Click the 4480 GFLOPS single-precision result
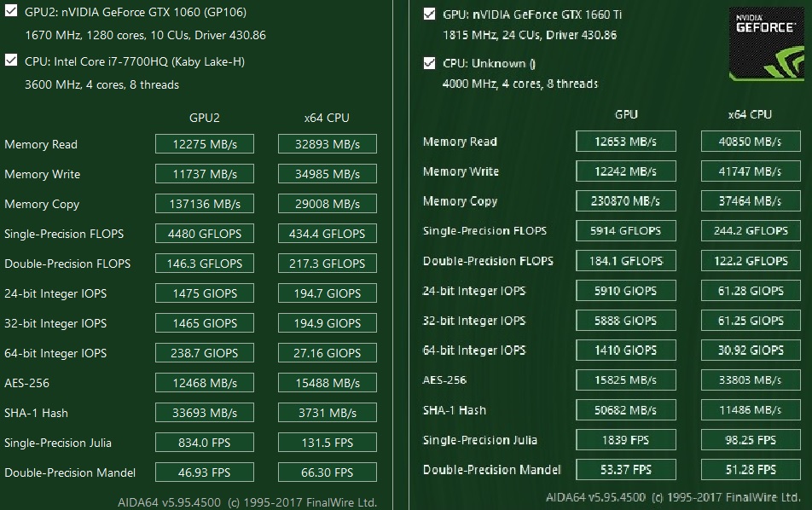The height and width of the screenshot is (510, 812). click(205, 234)
